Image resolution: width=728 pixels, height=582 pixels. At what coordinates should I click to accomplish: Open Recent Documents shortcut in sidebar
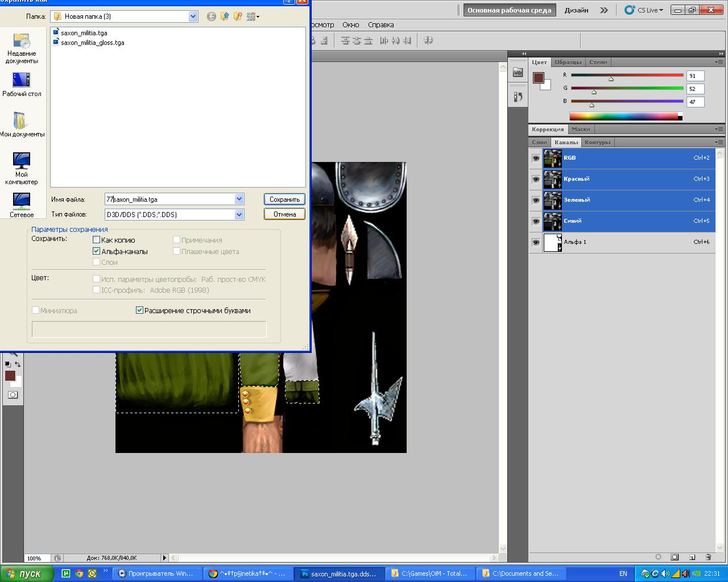click(x=22, y=48)
